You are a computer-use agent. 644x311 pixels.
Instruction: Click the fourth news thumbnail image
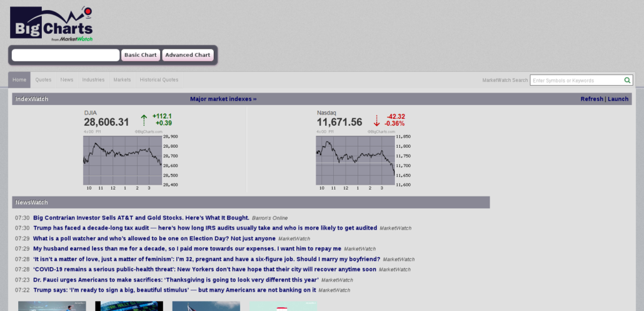pyautogui.click(x=283, y=306)
